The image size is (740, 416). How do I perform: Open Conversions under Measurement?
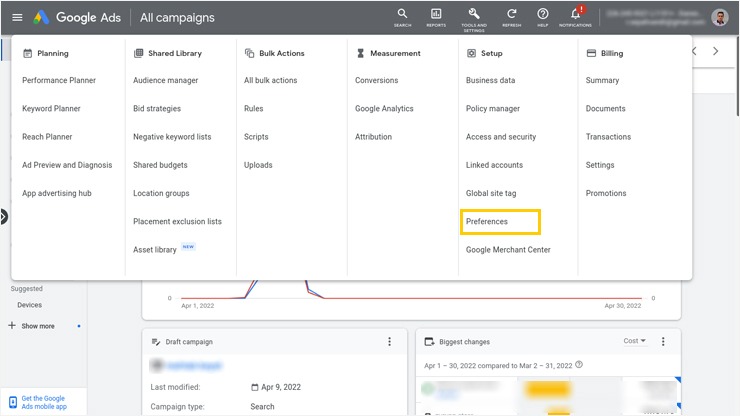[376, 80]
